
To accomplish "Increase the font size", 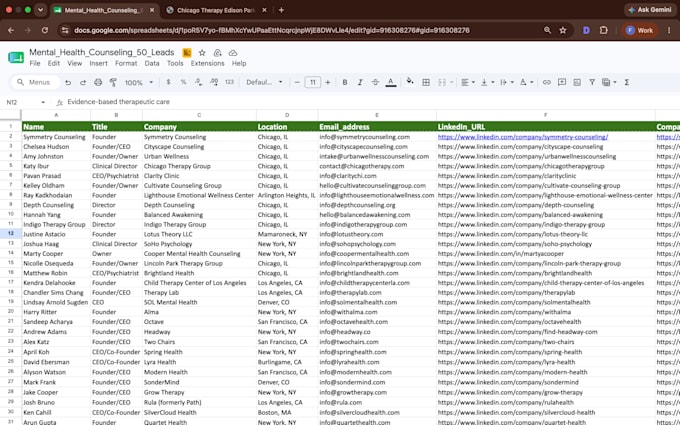I will pyautogui.click(x=328, y=82).
